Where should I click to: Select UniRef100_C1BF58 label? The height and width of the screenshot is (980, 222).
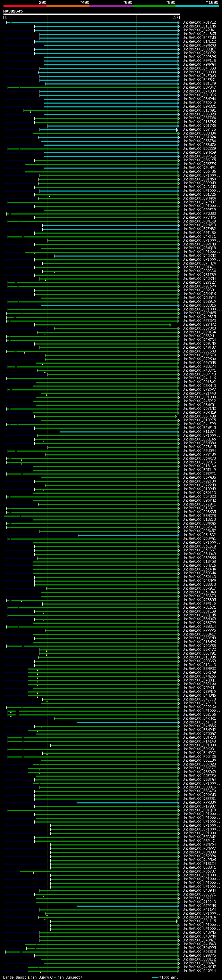point(199,562)
